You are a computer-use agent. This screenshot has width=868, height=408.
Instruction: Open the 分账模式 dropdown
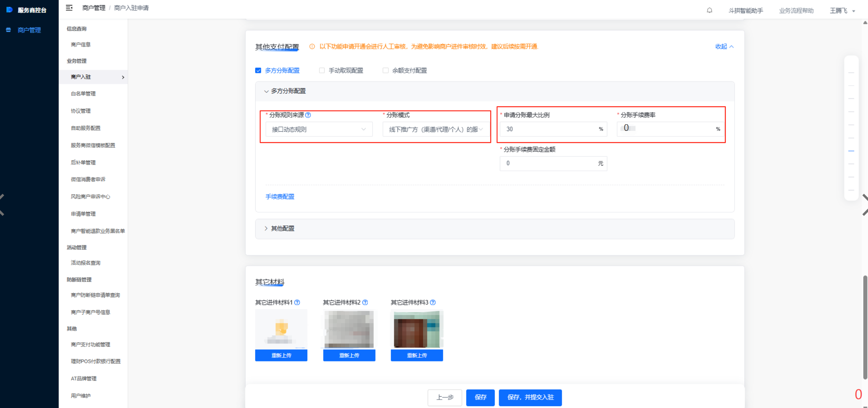tap(436, 129)
